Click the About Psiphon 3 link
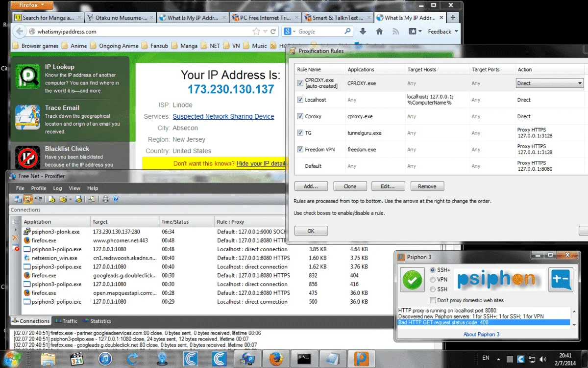This screenshot has height=368, width=588. point(481,335)
